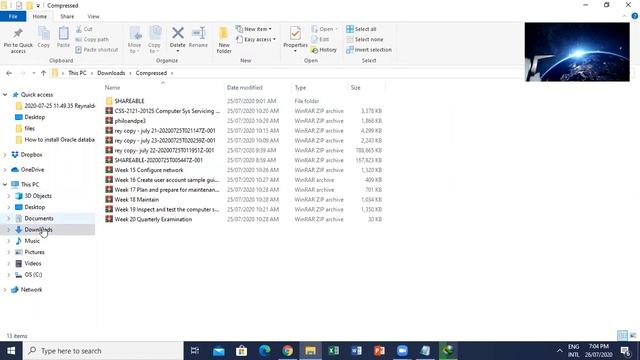This screenshot has height=360, width=640.
Task: Switch to the Share ribbon tab
Action: 67,16
